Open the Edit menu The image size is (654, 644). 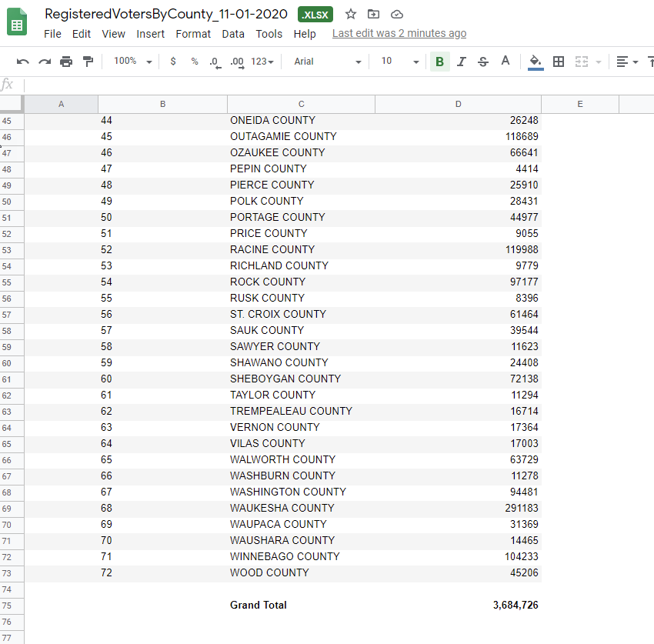(x=82, y=34)
